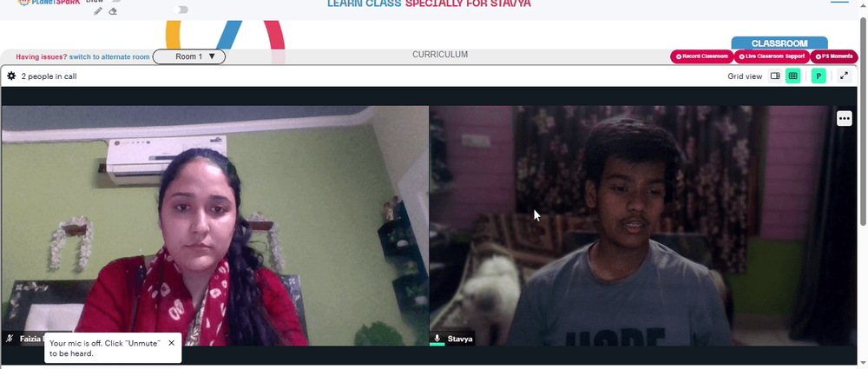Image resolution: width=868 pixels, height=369 pixels.
Task: Click the Stavya name label
Action: click(460, 339)
